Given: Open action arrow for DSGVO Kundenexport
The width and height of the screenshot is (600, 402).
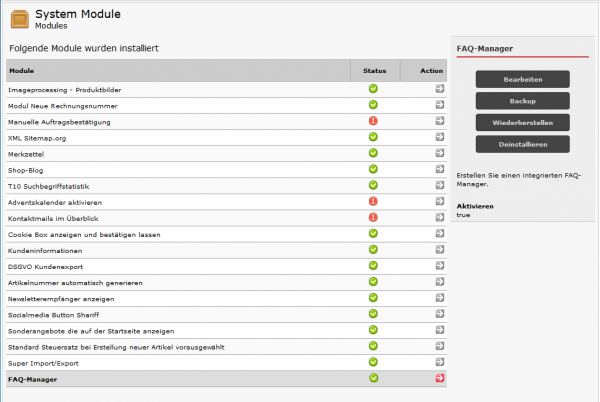Looking at the screenshot, I should 438,266.
